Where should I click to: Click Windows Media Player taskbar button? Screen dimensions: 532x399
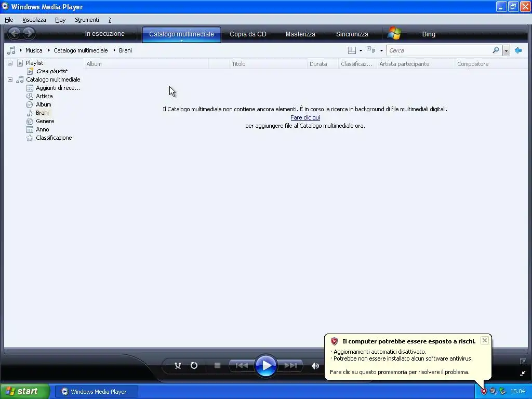tap(96, 392)
